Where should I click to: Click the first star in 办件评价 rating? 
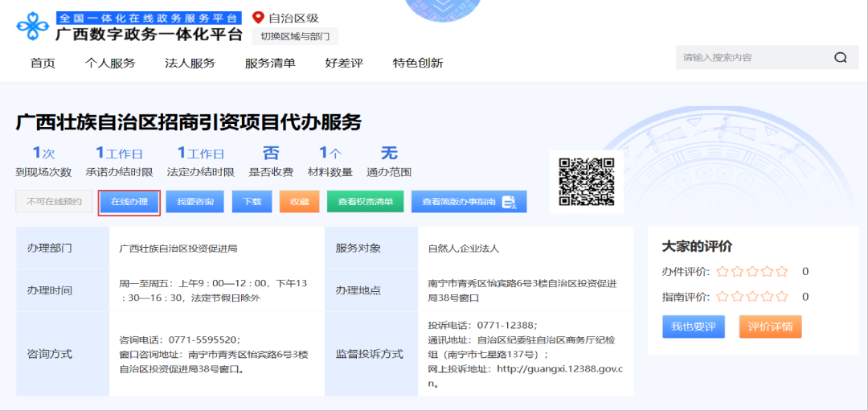pos(723,272)
